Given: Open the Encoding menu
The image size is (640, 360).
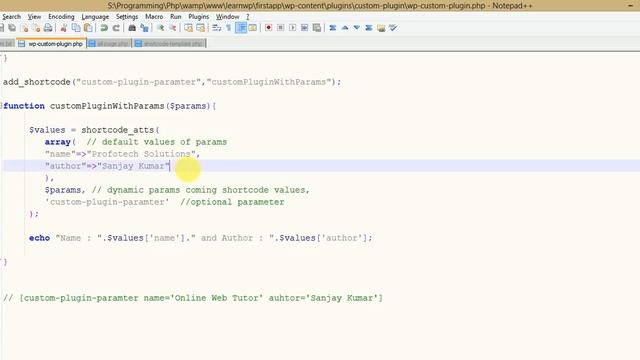Looking at the screenshot, I should click(61, 17).
